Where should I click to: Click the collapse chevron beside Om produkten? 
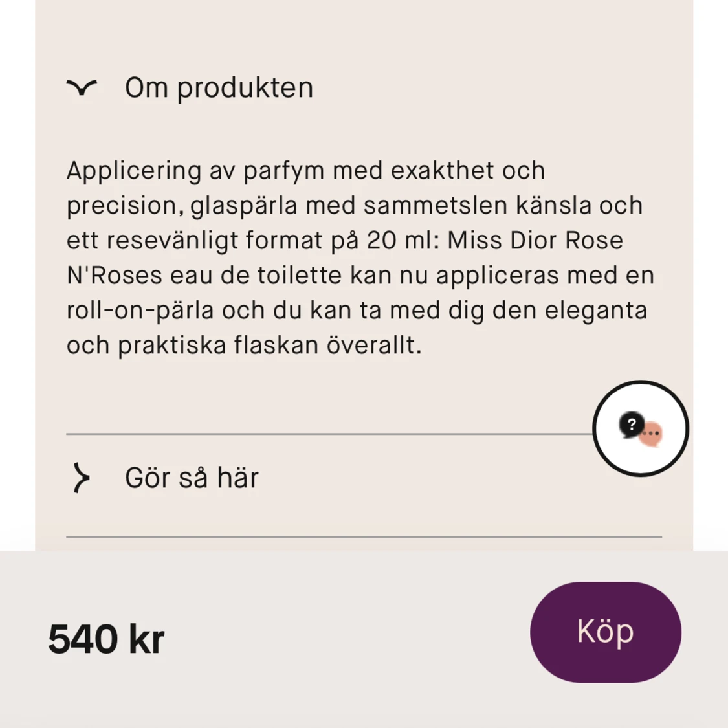(81, 87)
